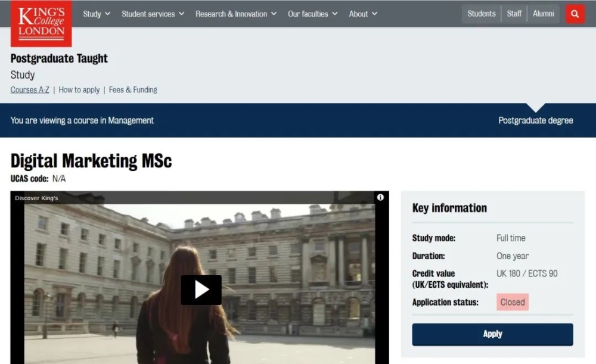Click the Closed application status badge
The image size is (596, 364).
513,302
